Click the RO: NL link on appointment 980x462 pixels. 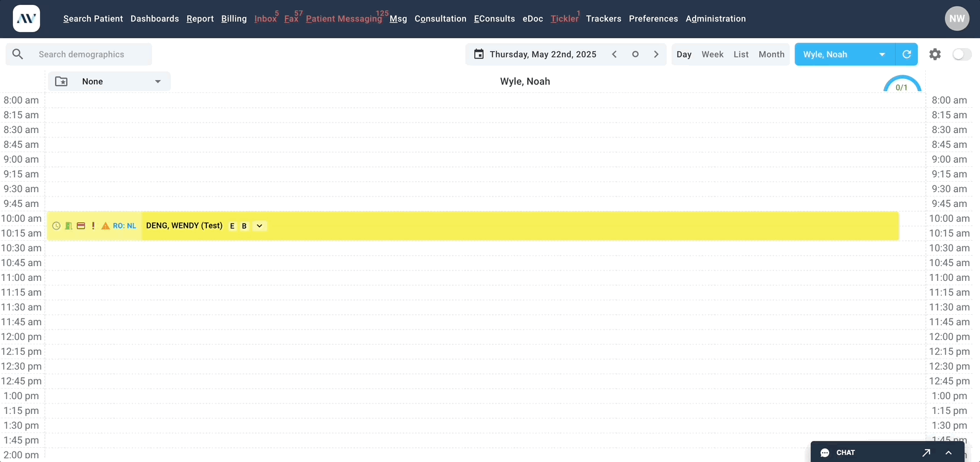tap(124, 226)
